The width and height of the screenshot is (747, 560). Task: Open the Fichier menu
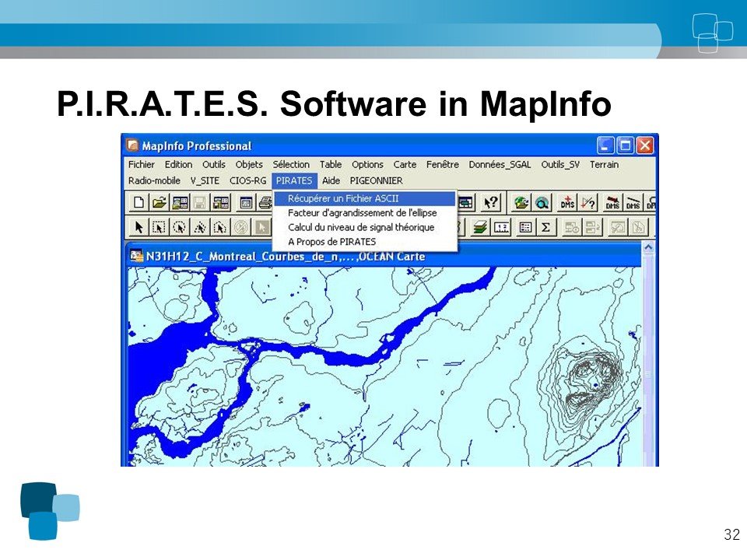(x=141, y=164)
